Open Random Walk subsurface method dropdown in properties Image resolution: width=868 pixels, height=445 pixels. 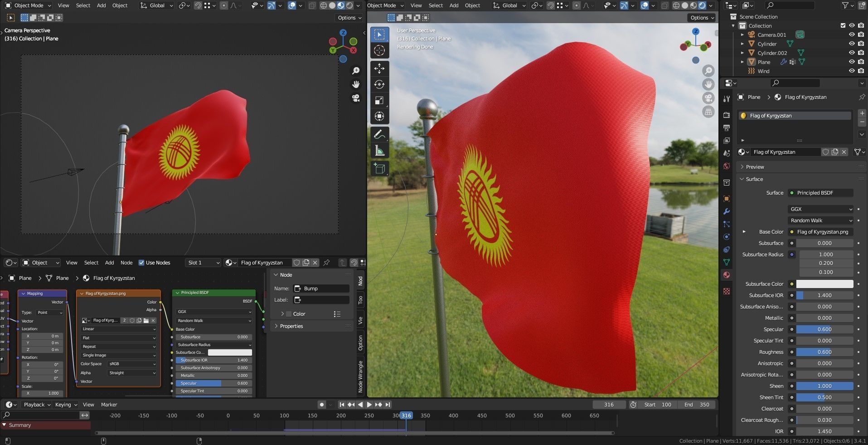tap(821, 220)
